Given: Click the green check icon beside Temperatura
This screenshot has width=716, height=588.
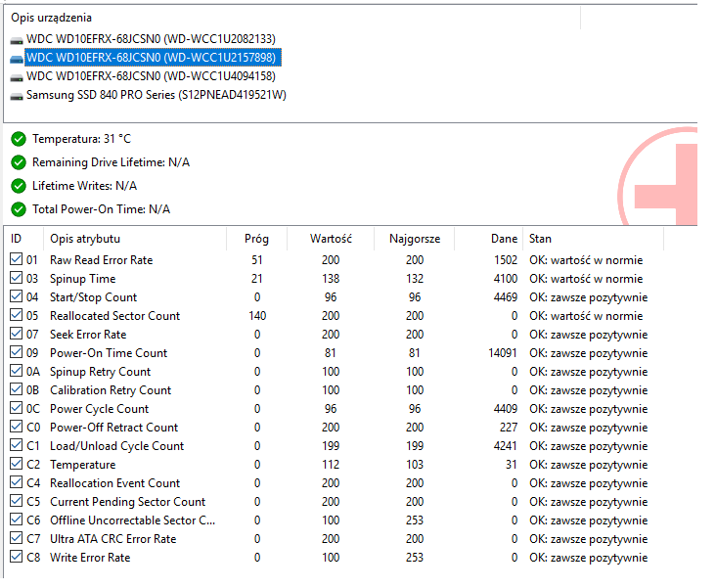Looking at the screenshot, I should coord(19,139).
